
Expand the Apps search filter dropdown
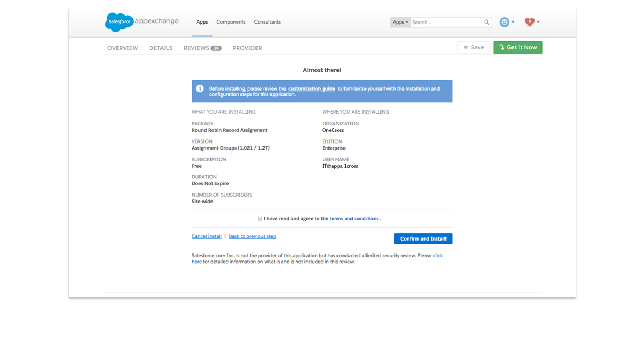point(400,23)
